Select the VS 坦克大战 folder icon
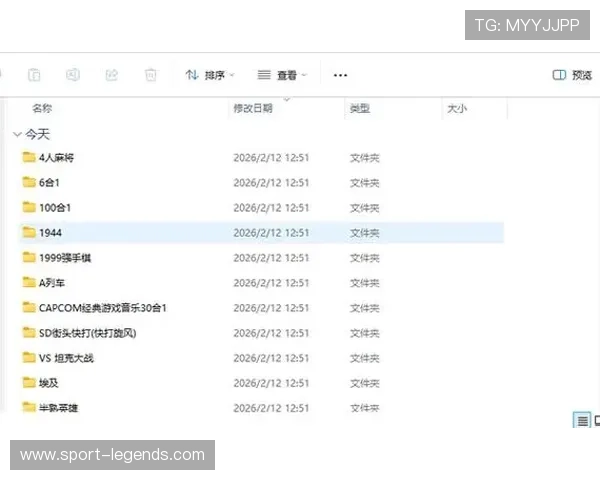600x480 pixels. (x=29, y=358)
